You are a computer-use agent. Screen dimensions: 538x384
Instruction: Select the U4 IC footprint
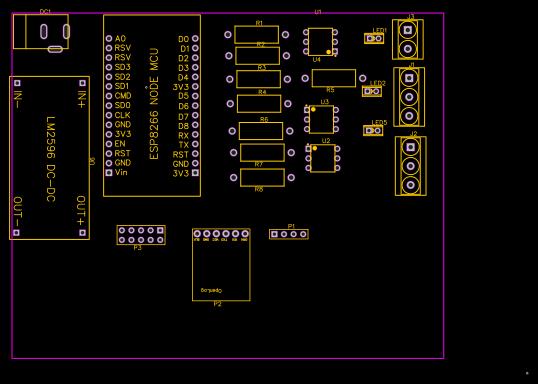[x=320, y=42]
